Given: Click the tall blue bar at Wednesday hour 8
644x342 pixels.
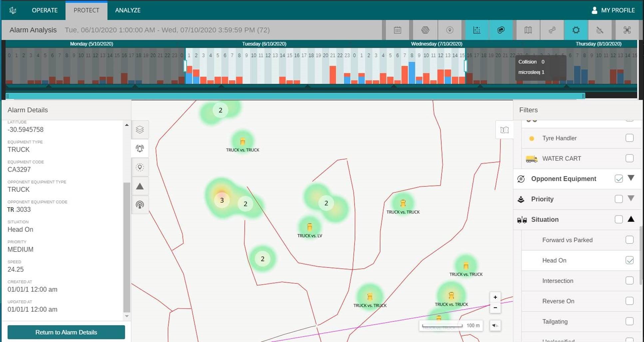Looking at the screenshot, I should tap(412, 73).
